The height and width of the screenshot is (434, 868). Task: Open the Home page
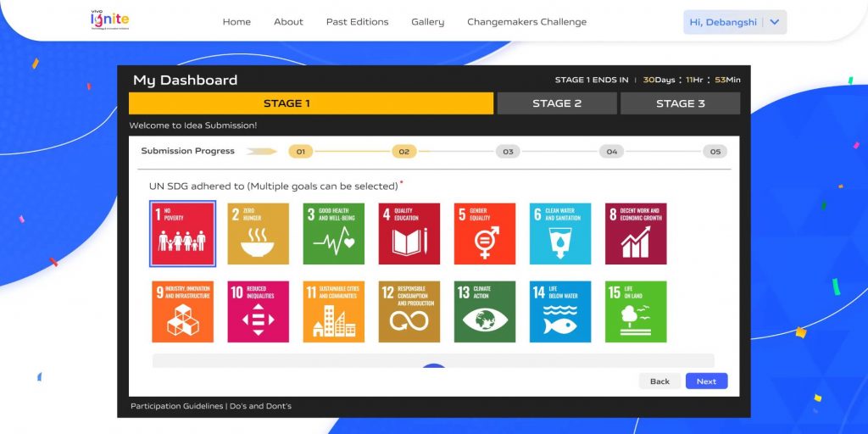coord(236,22)
